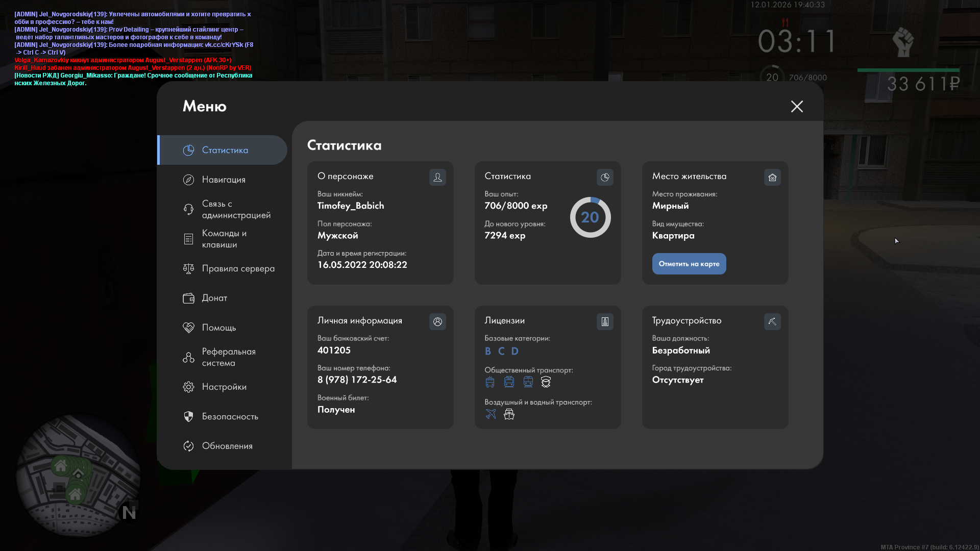Viewport: 980px width, 551px height.
Task: Click the first bus license icon
Action: point(490,382)
